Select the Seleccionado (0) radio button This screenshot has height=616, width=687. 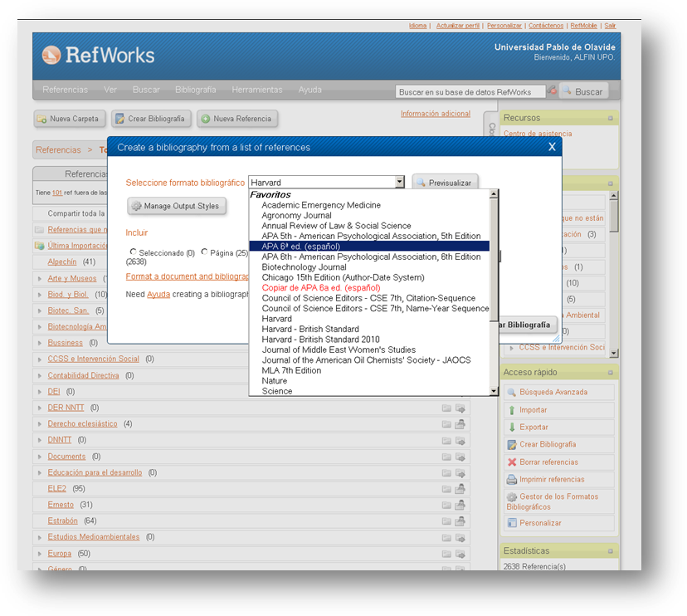[x=134, y=252]
